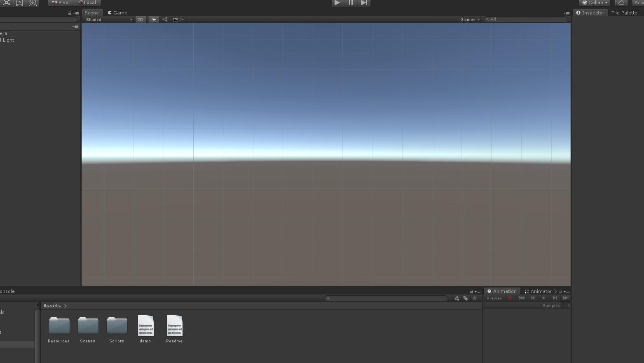Toggle Local coordinate handle rotation
The height and width of the screenshot is (363, 644).
(x=88, y=2)
